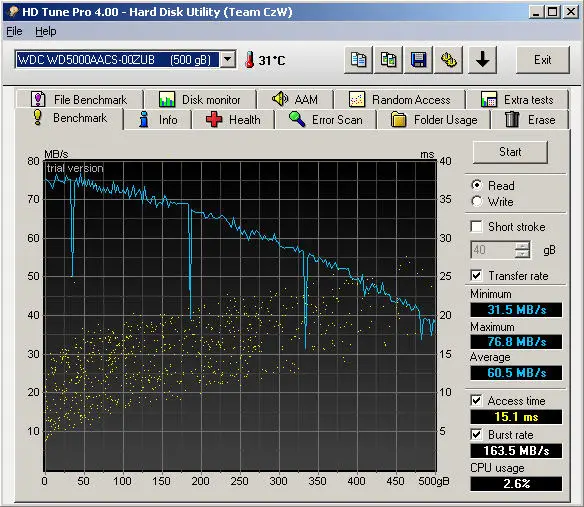Click the Start benchmark button
The width and height of the screenshot is (584, 507).
(510, 152)
